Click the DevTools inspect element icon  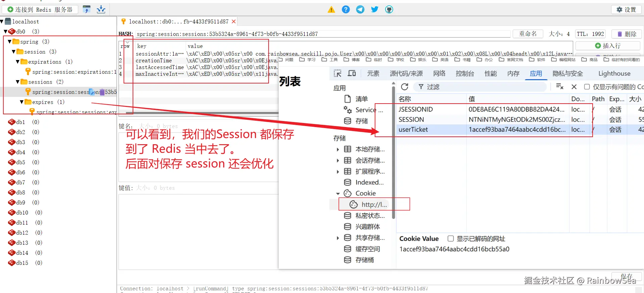337,73
